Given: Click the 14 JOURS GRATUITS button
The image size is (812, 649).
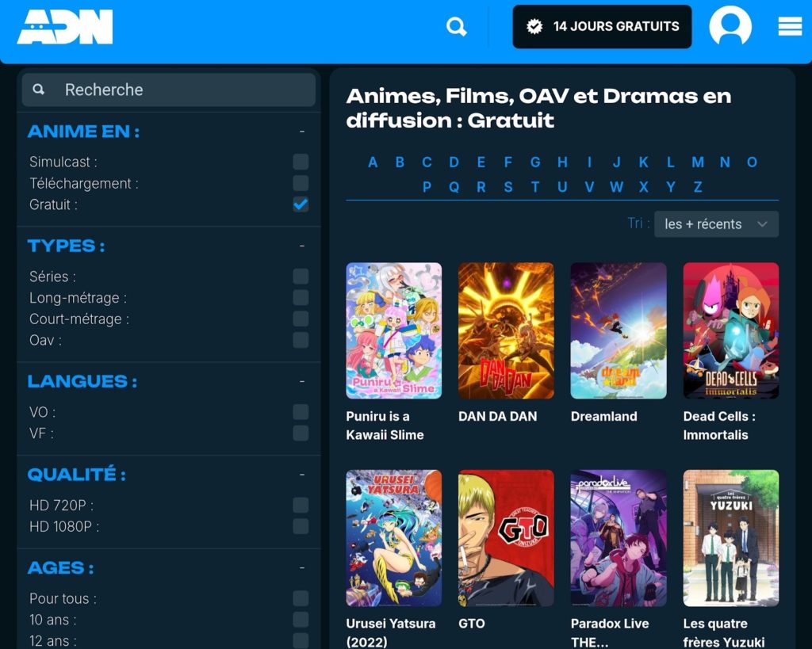Looking at the screenshot, I should click(602, 27).
